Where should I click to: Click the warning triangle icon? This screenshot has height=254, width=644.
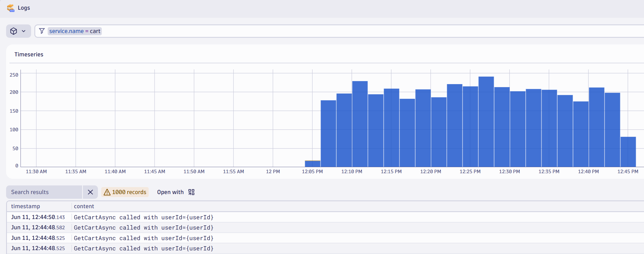tap(107, 192)
